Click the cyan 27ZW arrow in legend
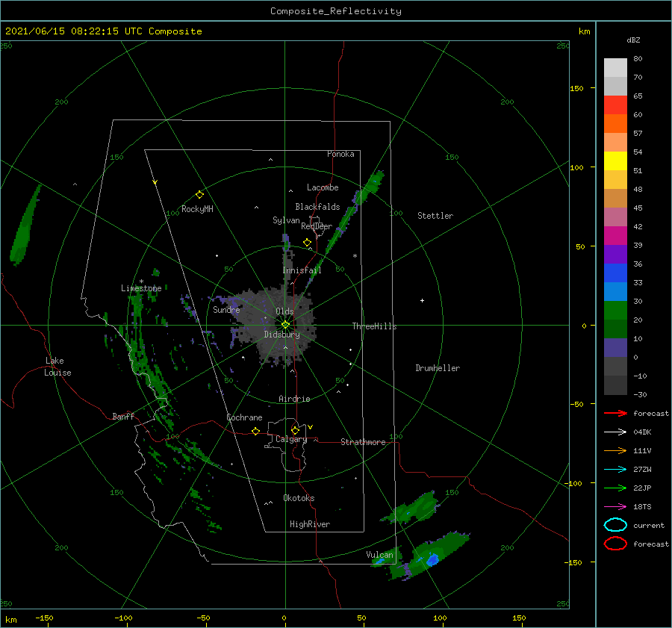The image size is (672, 628). 615,470
